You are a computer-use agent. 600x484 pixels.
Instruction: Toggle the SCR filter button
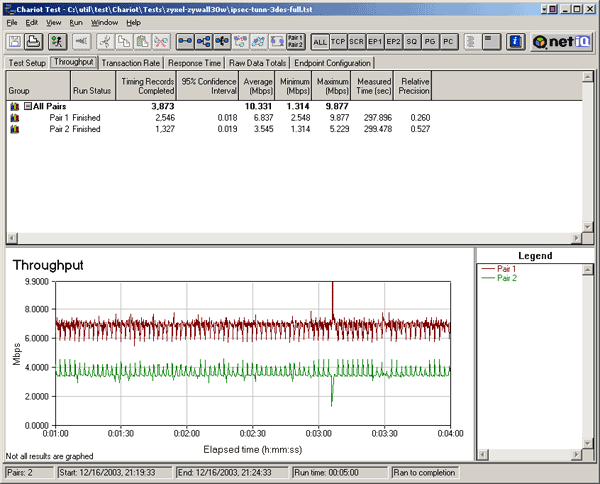[x=357, y=42]
